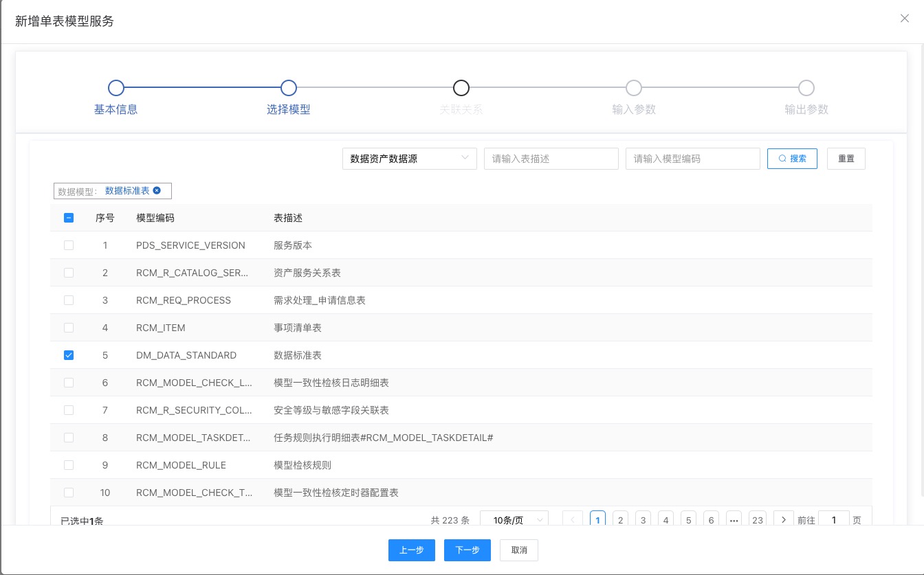Viewport: 924px width, 575px height.
Task: Click the 事项清单表 description cell
Action: tap(298, 328)
